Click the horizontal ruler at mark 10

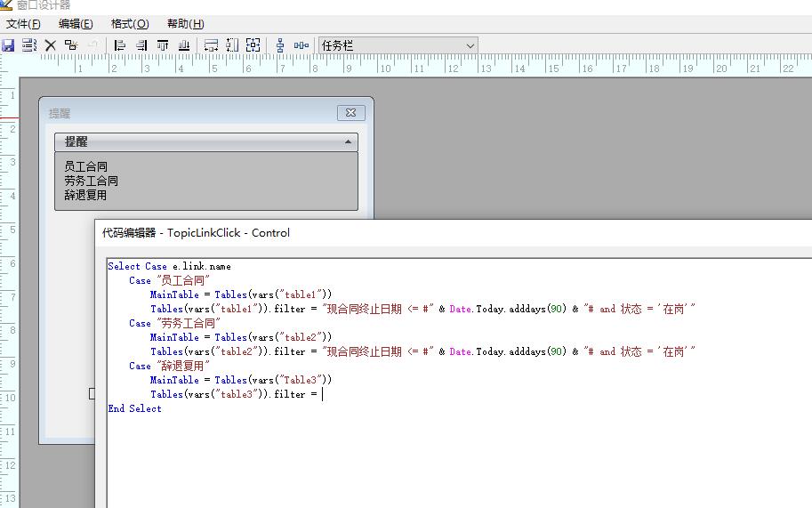(x=383, y=68)
